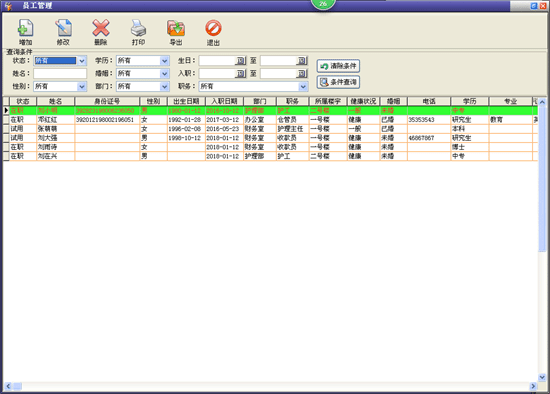Image resolution: width=550 pixels, height=394 pixels.
Task: Click the horizontal scrollbar right arrow
Action: click(533, 386)
